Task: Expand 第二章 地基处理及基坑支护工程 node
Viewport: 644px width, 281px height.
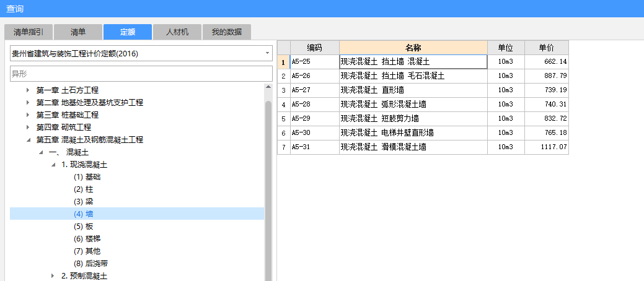Action: pyautogui.click(x=28, y=103)
